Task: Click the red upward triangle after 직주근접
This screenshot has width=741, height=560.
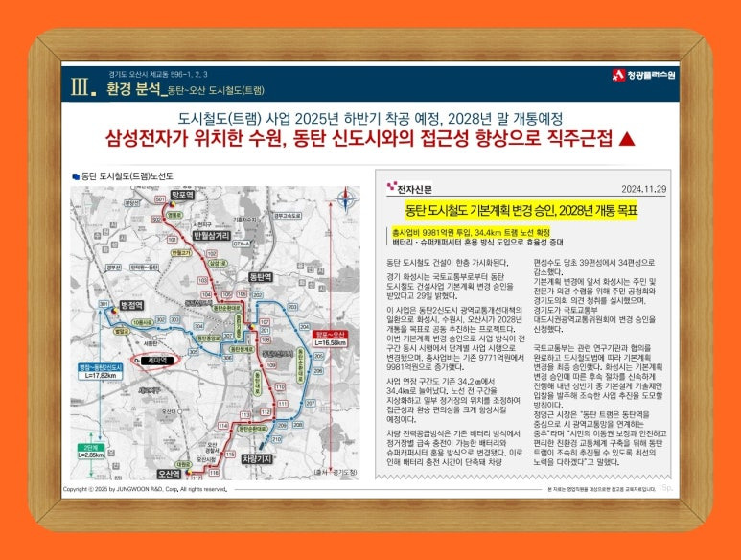Action: [x=627, y=138]
